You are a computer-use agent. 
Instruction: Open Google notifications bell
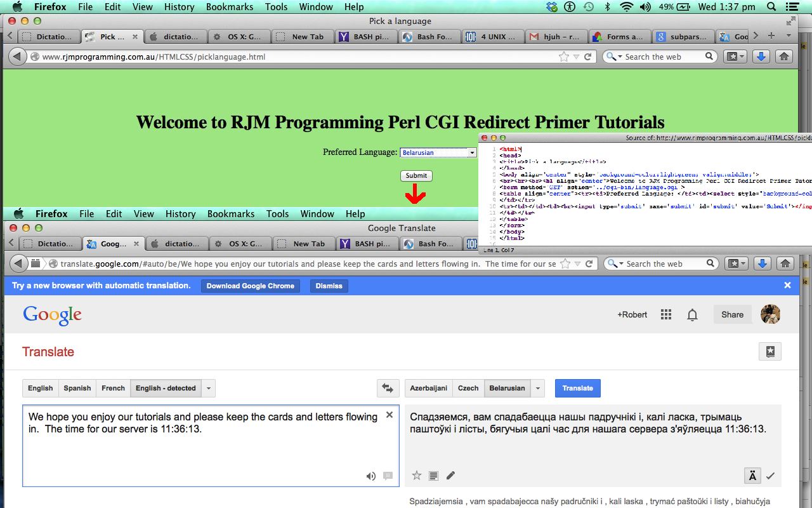click(x=692, y=314)
